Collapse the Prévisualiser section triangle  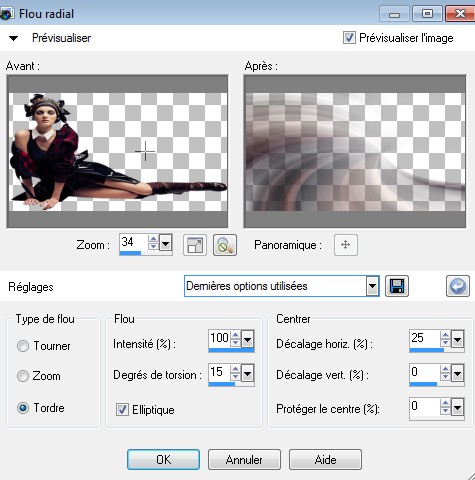(x=13, y=38)
